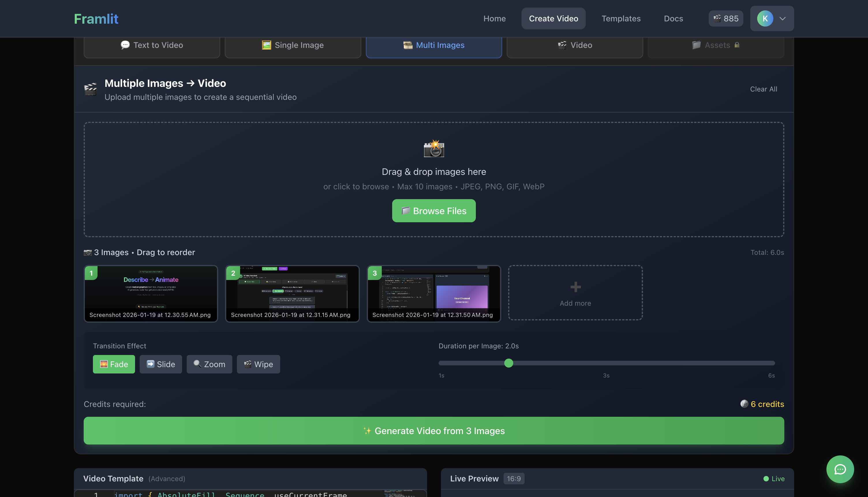
Task: Select the Fade transition effect
Action: tap(114, 364)
